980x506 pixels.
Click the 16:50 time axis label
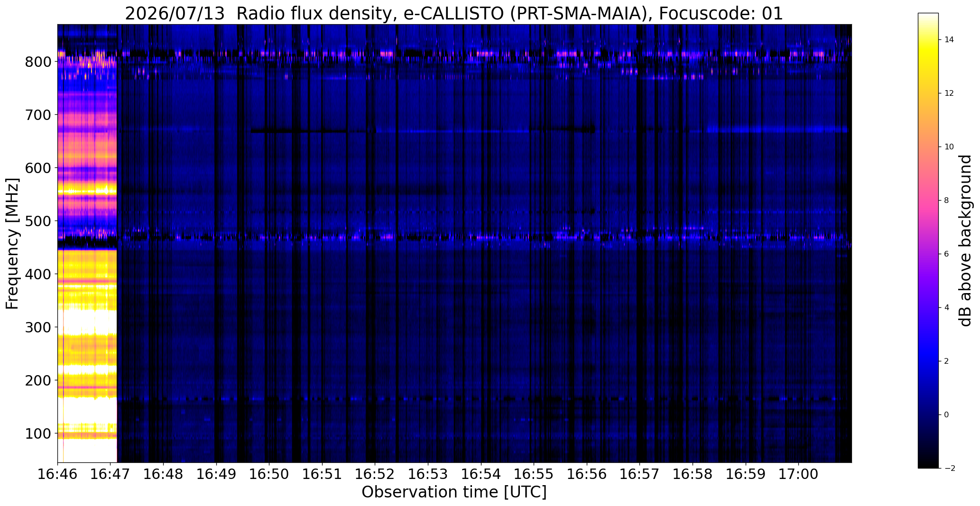[269, 475]
